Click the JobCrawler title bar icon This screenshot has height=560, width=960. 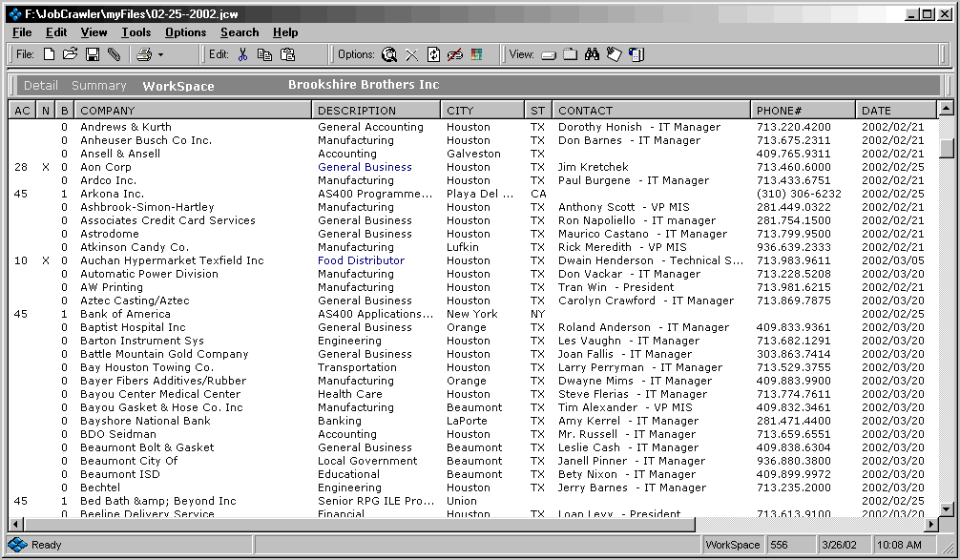point(16,13)
